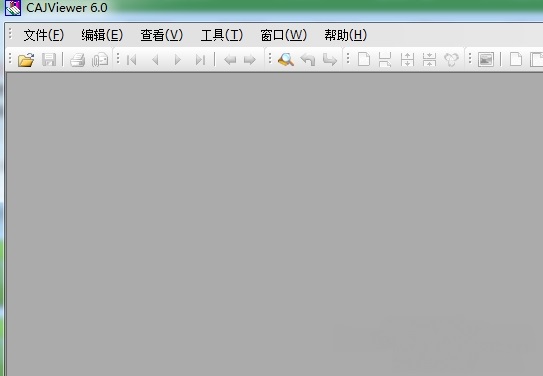The image size is (543, 376).
Task: Open the 帮助(H) menu
Action: (345, 35)
